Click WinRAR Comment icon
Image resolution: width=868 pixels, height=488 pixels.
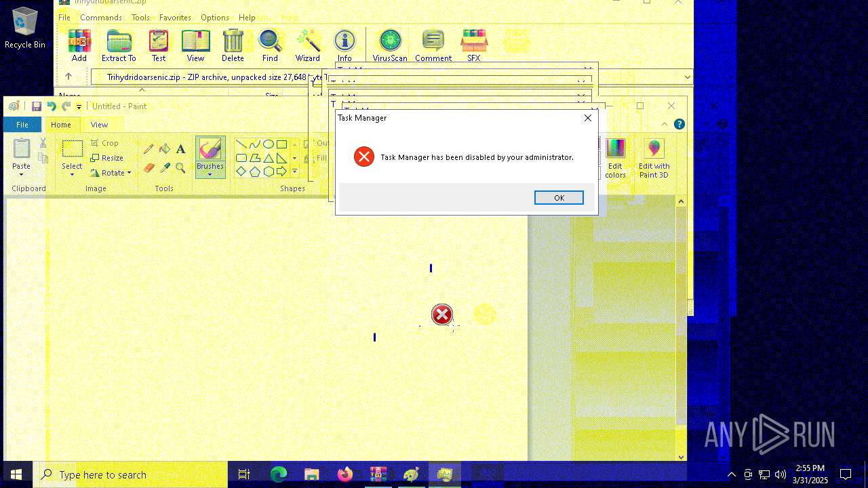pos(433,45)
